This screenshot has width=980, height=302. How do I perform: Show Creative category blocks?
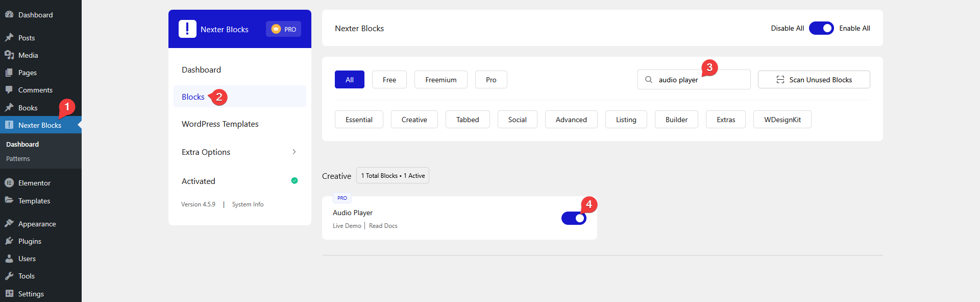click(x=414, y=120)
